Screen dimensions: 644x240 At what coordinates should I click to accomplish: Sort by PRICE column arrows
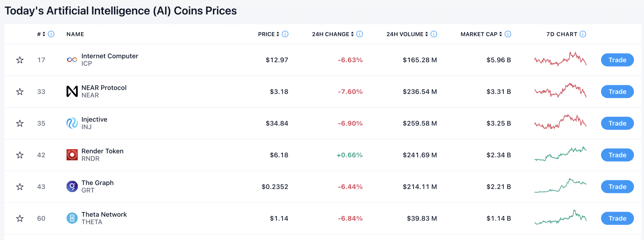(278, 34)
